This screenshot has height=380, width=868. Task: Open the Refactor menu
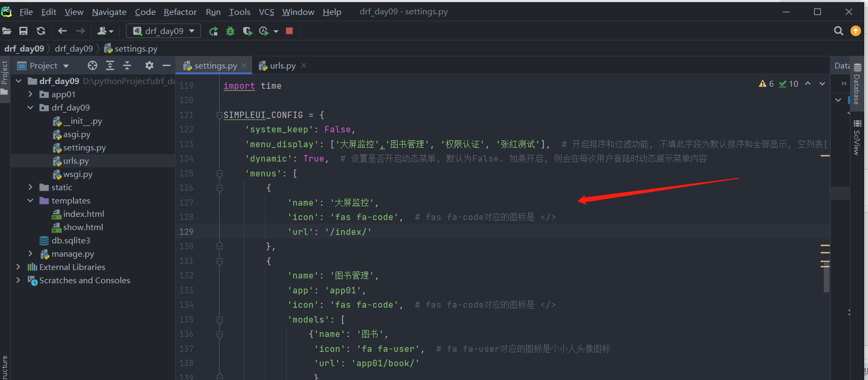(x=180, y=12)
